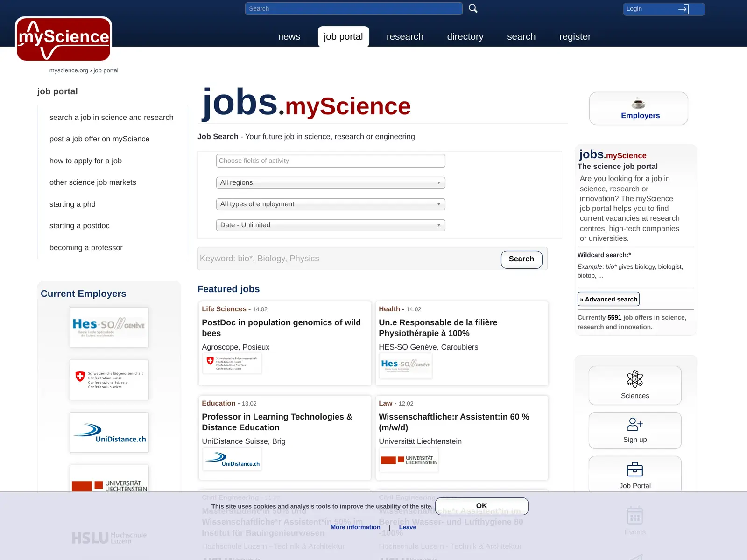Open 'how to apply for a job' link
Screen dimensions: 747x560
click(x=85, y=161)
